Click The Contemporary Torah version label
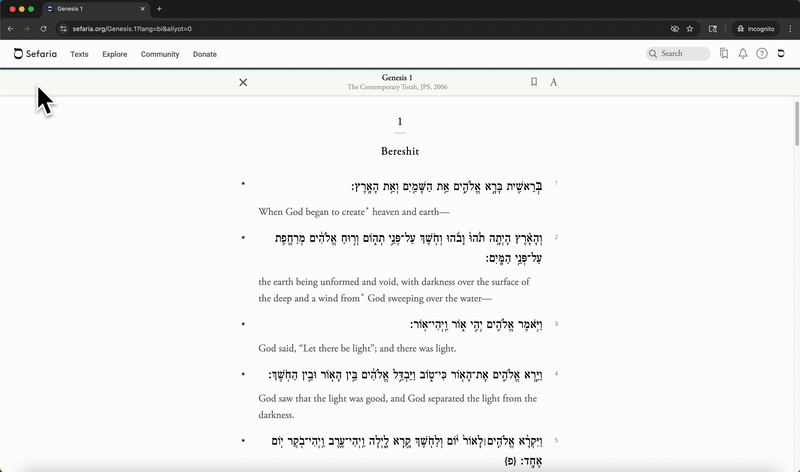Image resolution: width=800 pixels, height=472 pixels. [x=397, y=87]
